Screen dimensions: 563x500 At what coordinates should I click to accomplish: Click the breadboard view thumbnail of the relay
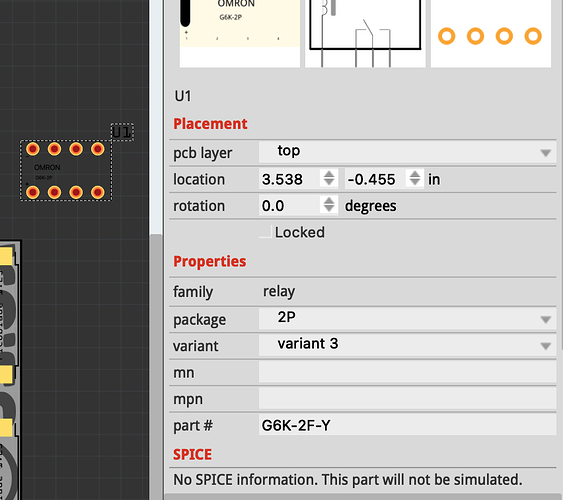[x=239, y=33]
